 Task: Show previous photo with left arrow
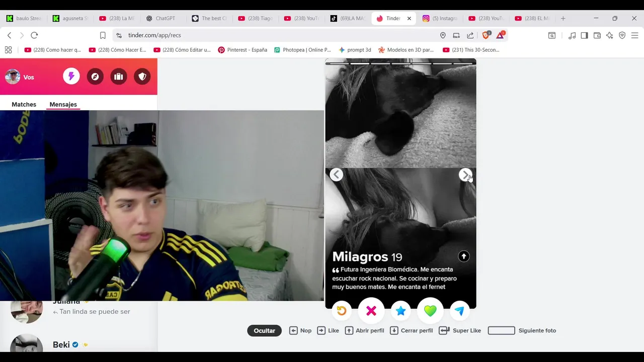[336, 174]
